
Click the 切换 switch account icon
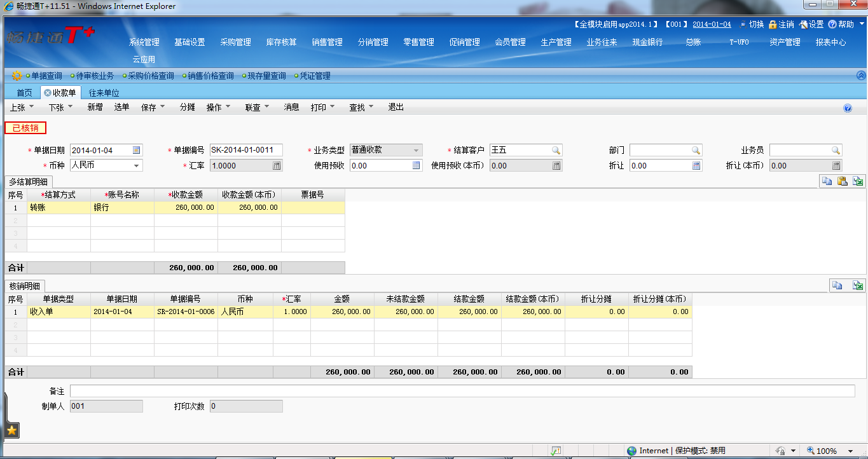[743, 24]
